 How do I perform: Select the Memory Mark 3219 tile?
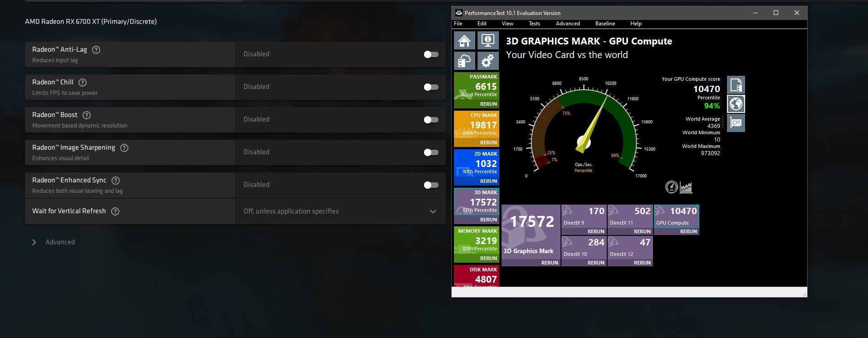pos(477,245)
